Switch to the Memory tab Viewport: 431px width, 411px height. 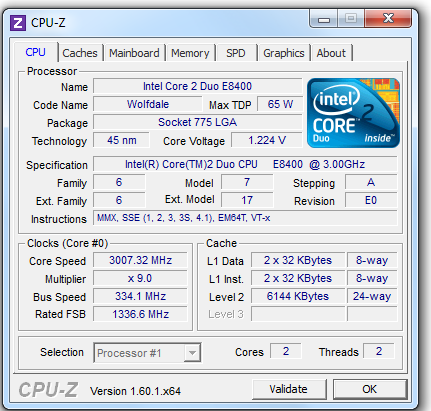(x=190, y=53)
